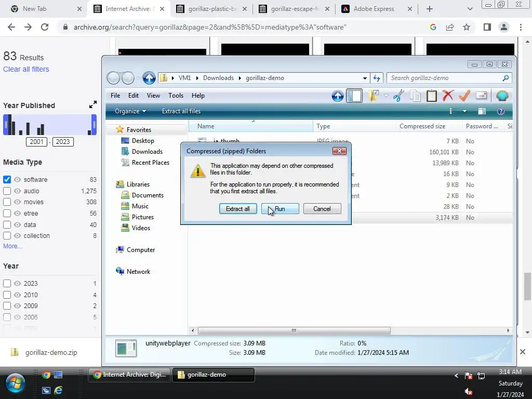532x399 pixels.
Task: Click the muted volume tray icon
Action: [x=469, y=392]
